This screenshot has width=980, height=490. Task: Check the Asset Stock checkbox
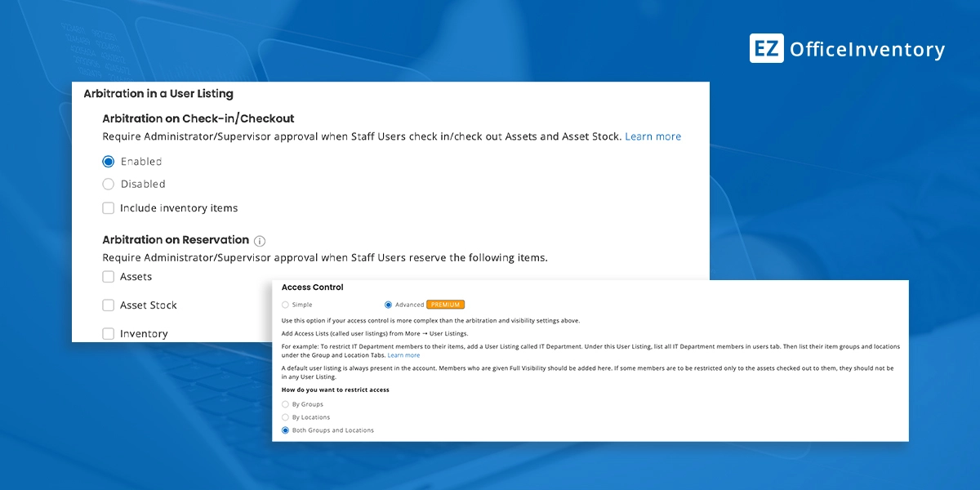click(109, 305)
